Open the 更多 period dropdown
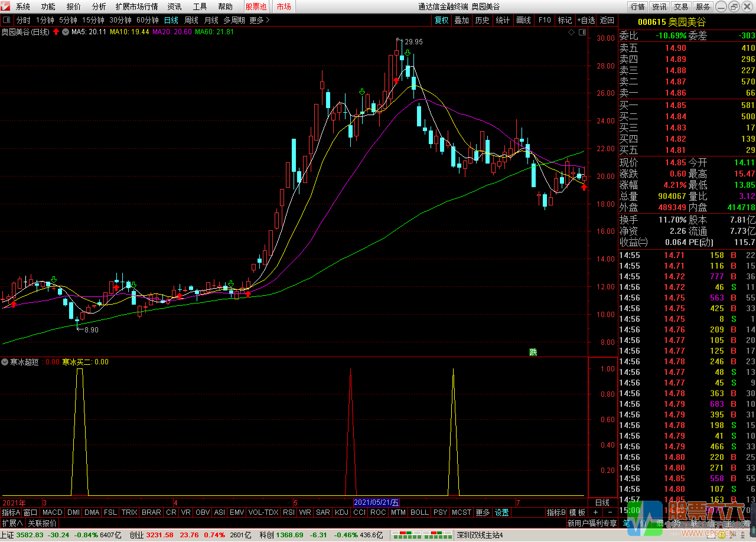 click(x=259, y=20)
